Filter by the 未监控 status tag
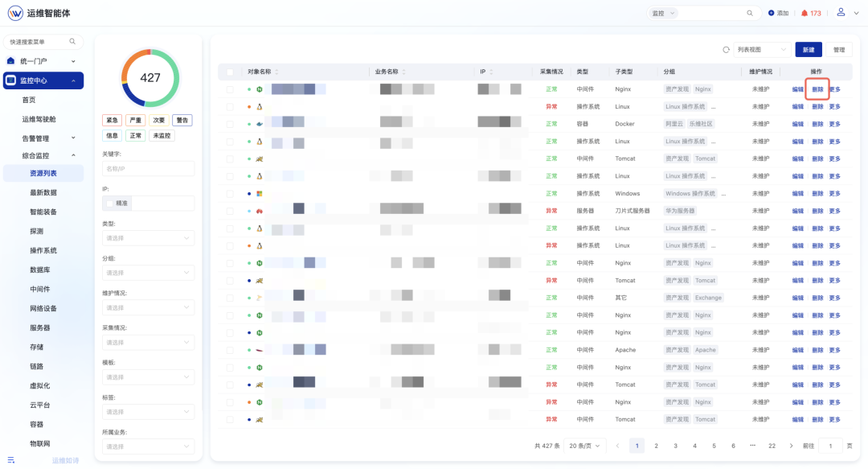Screen dimensions: 868x469 (162, 136)
